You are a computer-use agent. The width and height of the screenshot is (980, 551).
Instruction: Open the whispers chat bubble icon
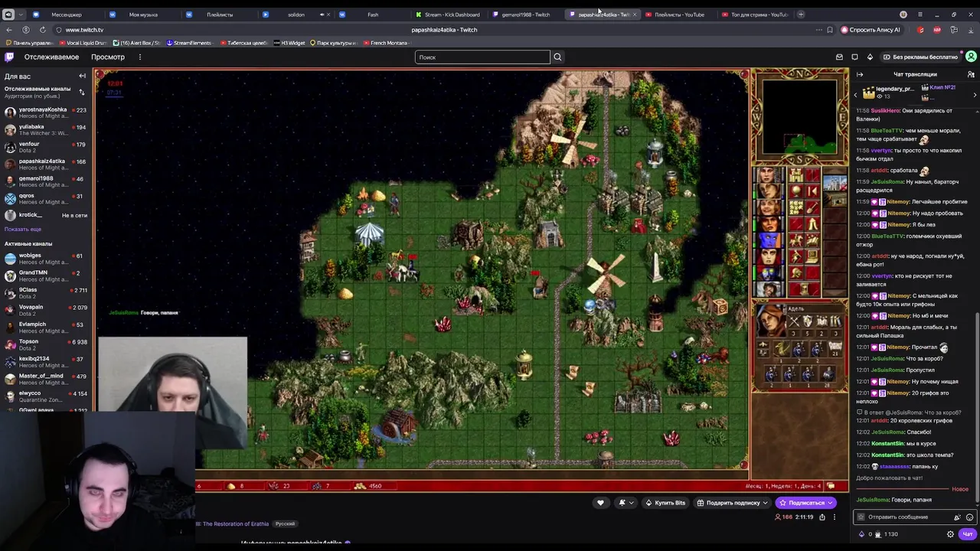tap(854, 57)
